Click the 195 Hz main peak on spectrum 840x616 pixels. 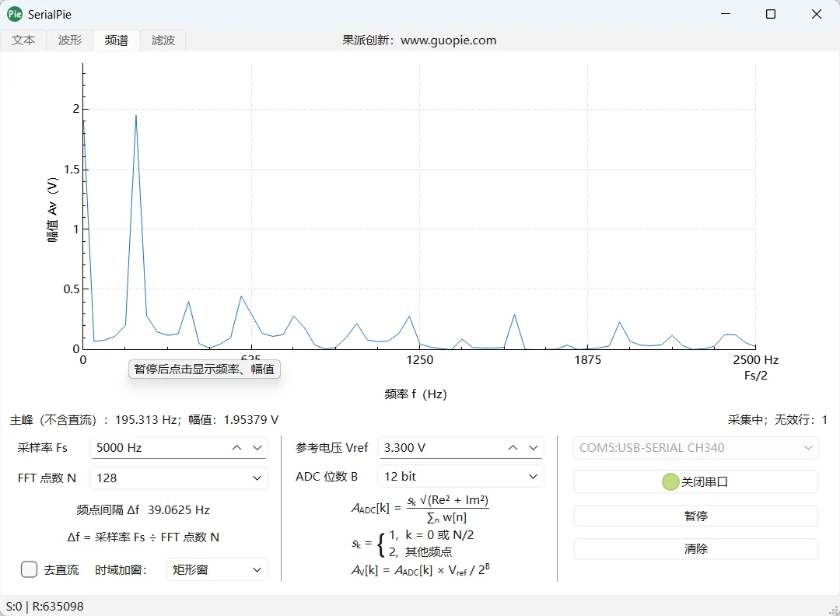coord(136,116)
